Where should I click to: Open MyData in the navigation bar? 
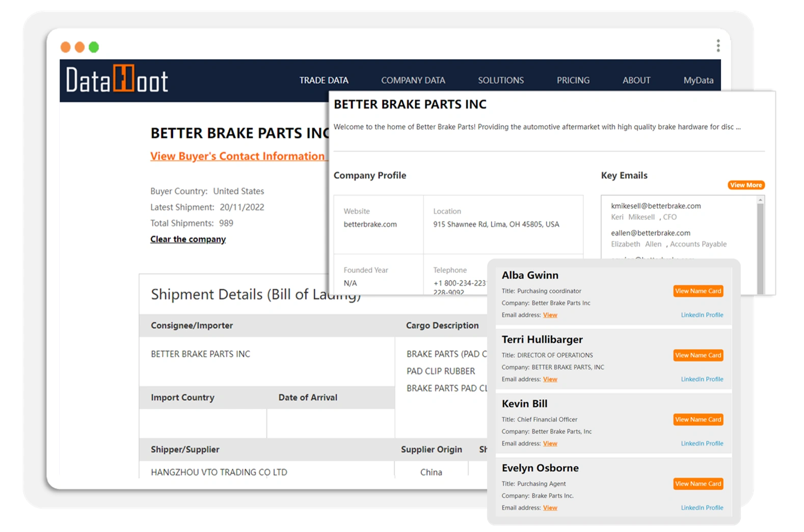(x=698, y=80)
